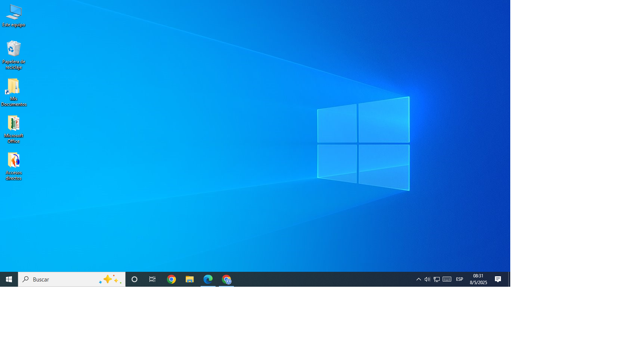
Task: Open the volume speaker control
Action: [427, 279]
